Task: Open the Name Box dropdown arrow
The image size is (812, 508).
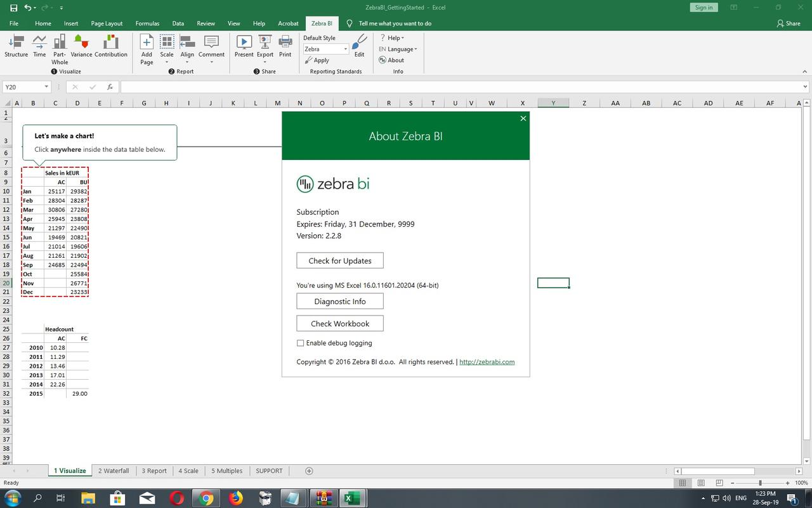Action: pos(46,87)
